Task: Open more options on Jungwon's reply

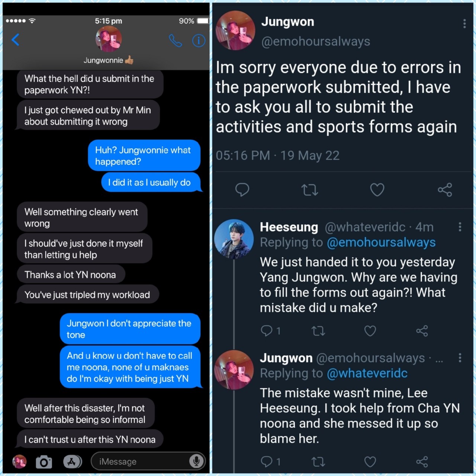Action: (x=460, y=358)
